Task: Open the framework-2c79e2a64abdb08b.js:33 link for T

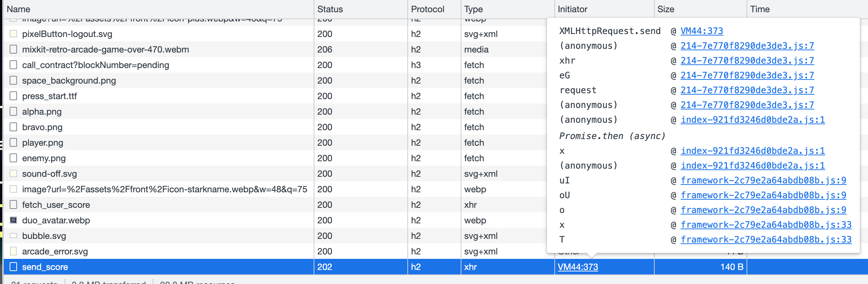Action: point(766,240)
